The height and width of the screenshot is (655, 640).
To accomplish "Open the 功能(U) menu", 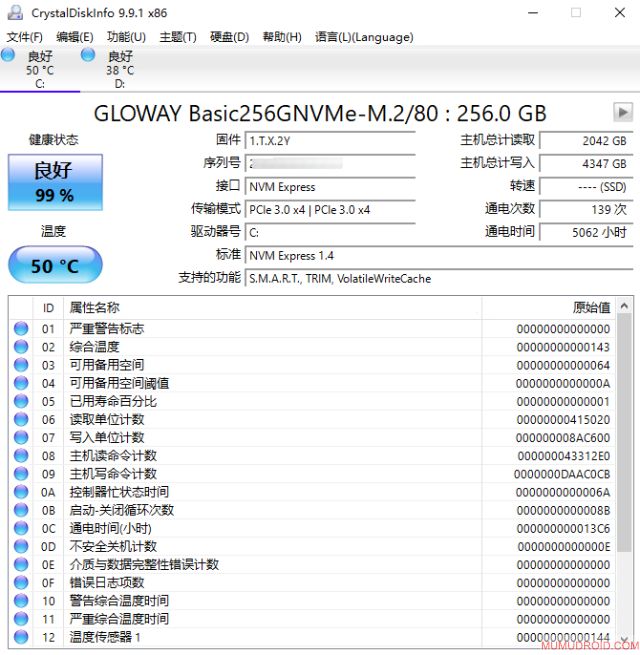I will coord(126,37).
